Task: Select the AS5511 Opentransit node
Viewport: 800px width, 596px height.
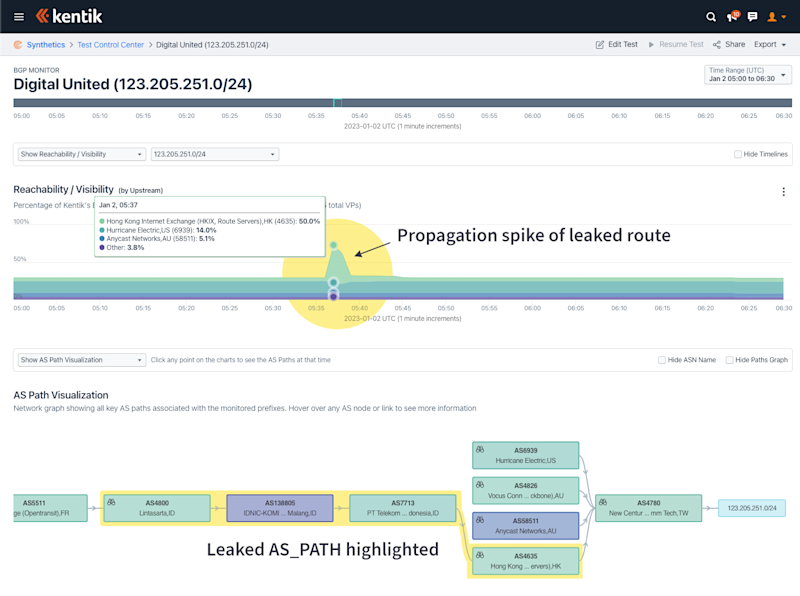Action: pos(50,508)
